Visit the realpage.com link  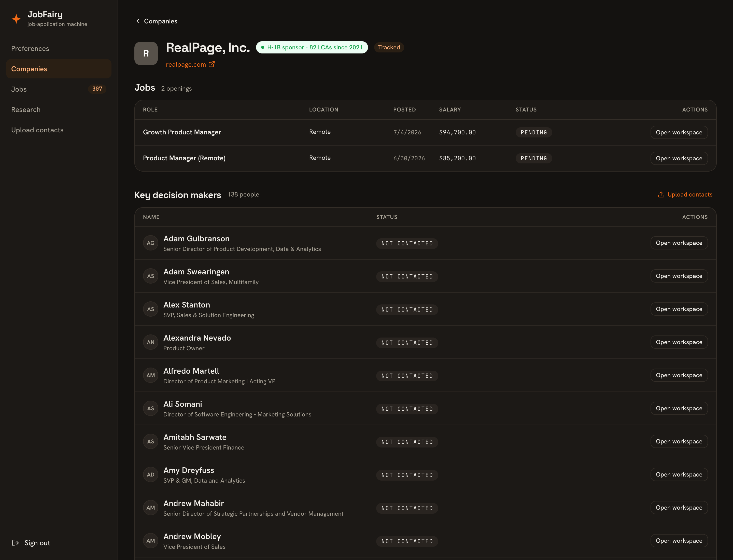click(186, 64)
